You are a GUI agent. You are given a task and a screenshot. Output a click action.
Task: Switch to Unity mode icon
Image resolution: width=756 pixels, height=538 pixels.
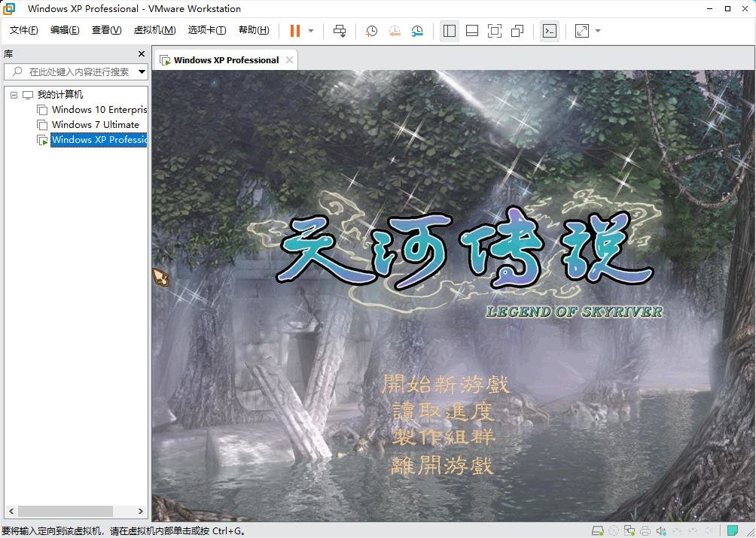tap(517, 31)
